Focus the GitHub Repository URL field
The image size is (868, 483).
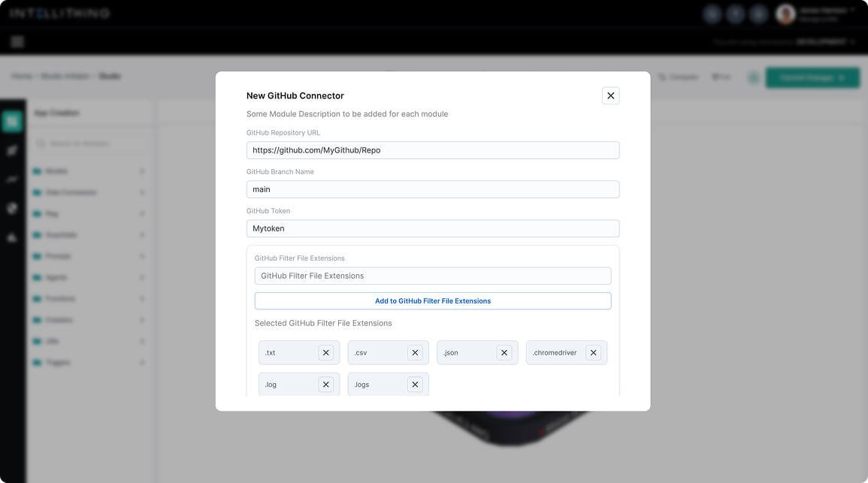433,150
